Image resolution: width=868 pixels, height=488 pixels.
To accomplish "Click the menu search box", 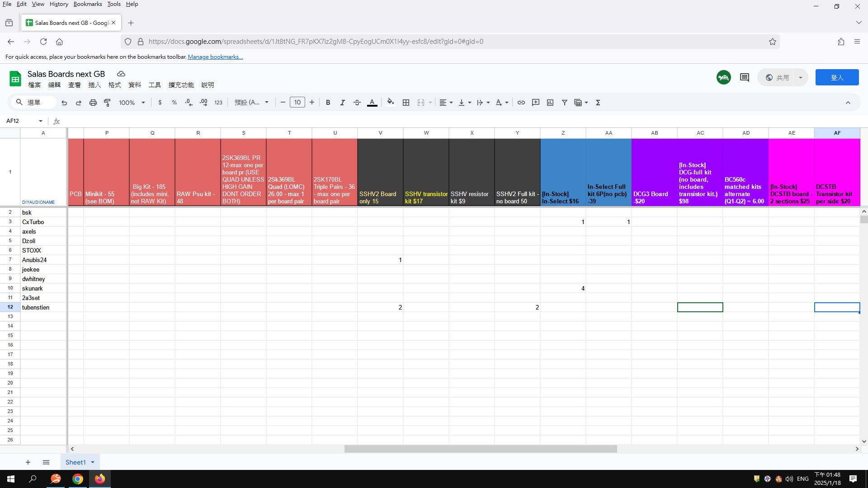I will (x=34, y=103).
